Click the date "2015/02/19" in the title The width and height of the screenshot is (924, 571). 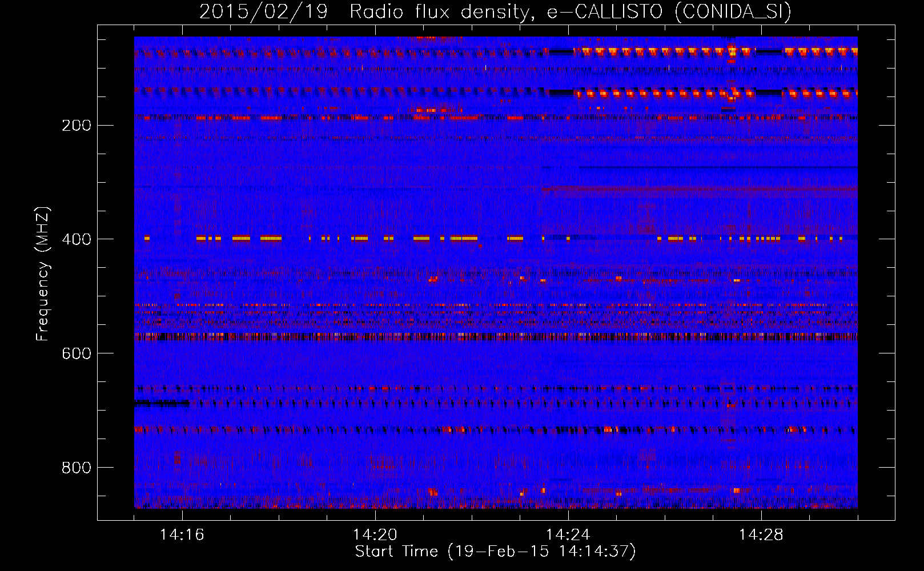click(263, 11)
